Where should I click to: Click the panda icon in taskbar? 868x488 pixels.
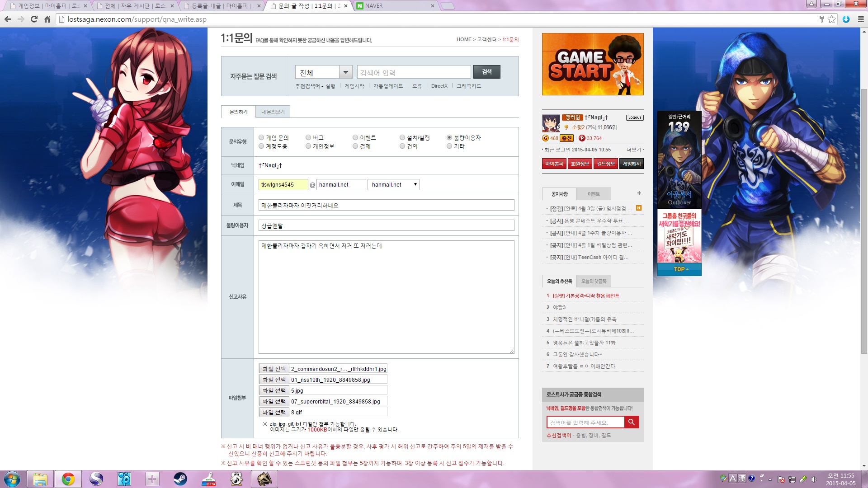(236, 479)
